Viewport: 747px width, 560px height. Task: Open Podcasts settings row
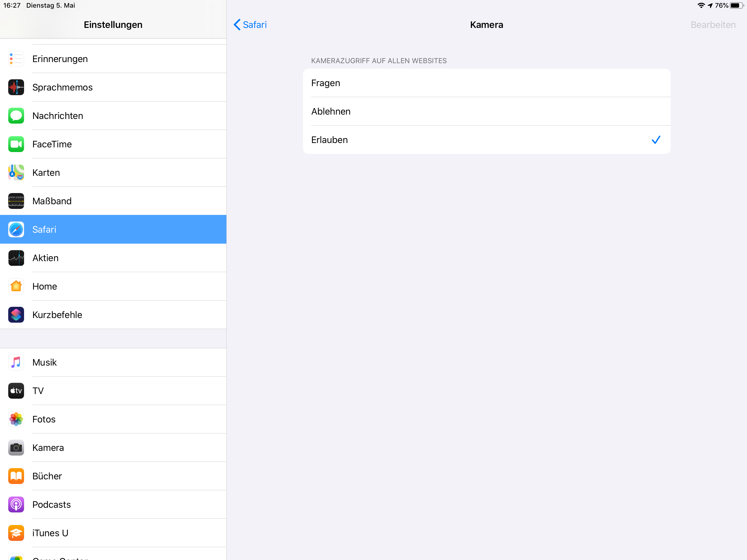[113, 504]
